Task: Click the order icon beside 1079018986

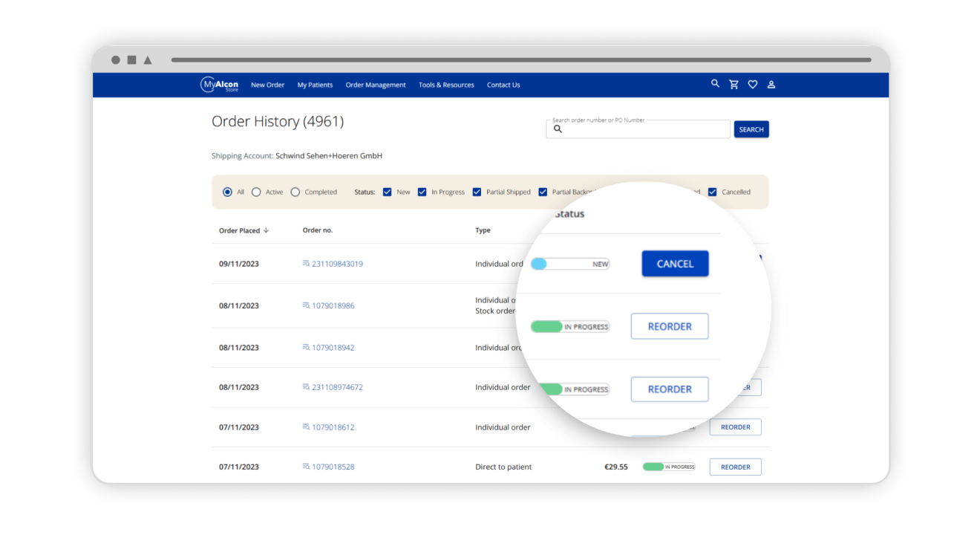Action: pyautogui.click(x=306, y=305)
